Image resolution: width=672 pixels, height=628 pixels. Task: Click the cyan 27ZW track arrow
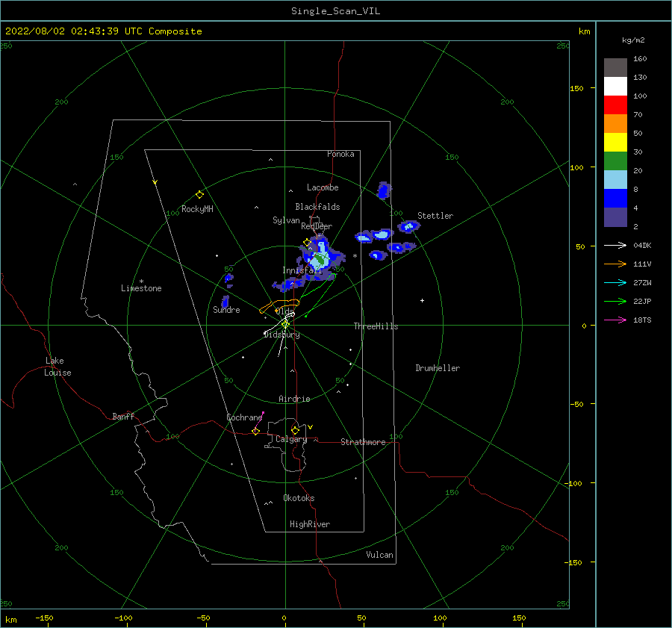click(x=615, y=282)
